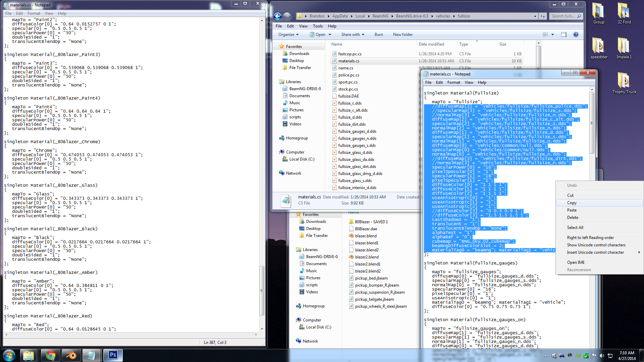
Task: Click Explorer search fullsize field
Action: coord(566,16)
